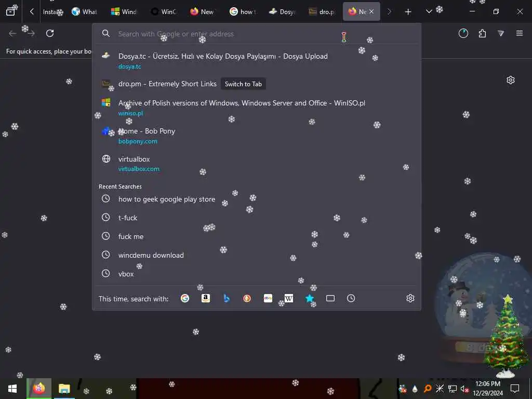
Task: Open new tab page personalize gear
Action: pos(511,80)
